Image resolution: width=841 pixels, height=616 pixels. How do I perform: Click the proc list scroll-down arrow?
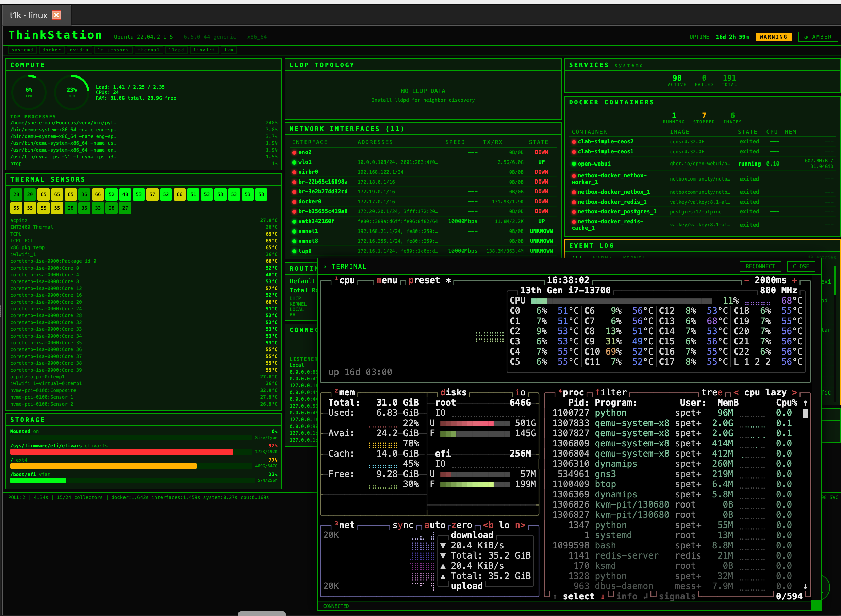click(805, 586)
